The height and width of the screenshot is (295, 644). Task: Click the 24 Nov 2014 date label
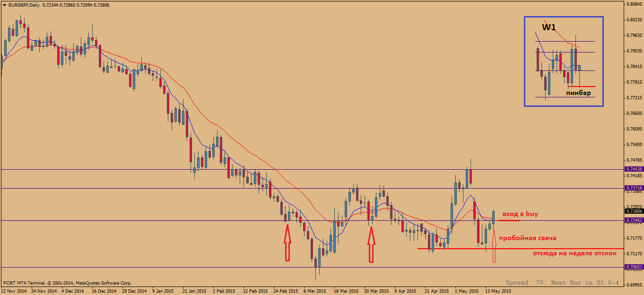pyautogui.click(x=44, y=291)
